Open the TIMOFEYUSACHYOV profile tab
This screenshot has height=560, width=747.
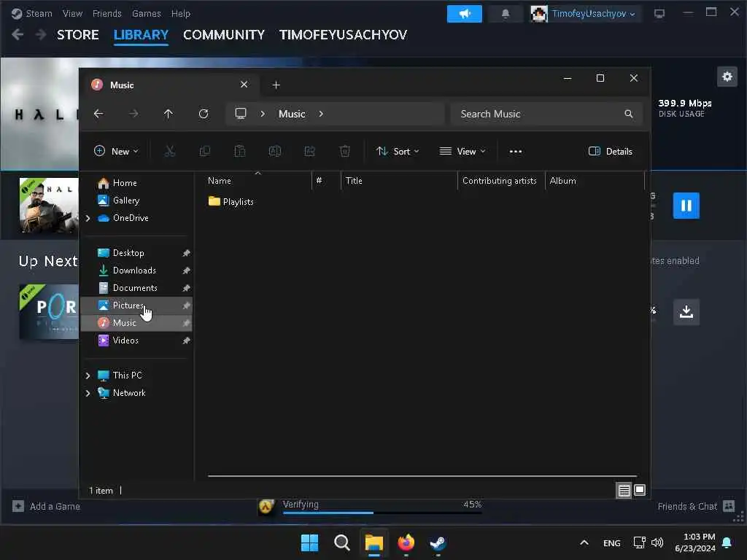point(343,35)
